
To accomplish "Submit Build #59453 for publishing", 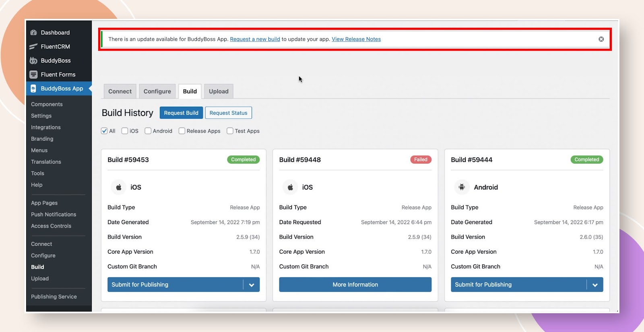I will [x=175, y=285].
